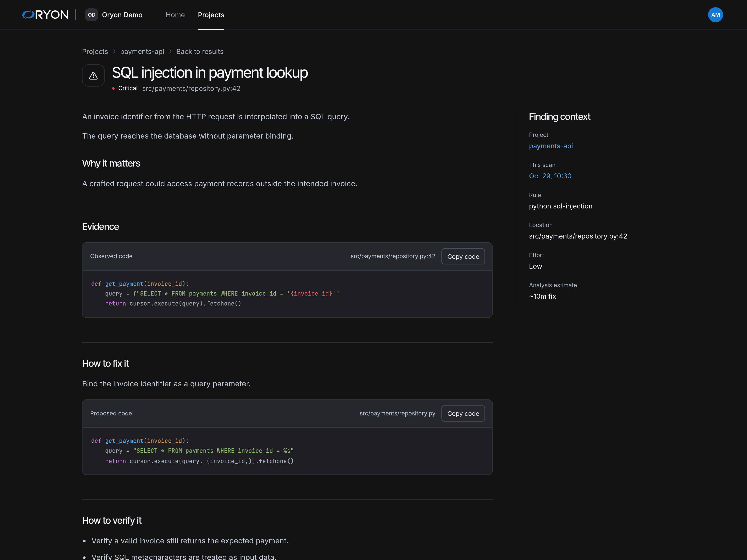747x560 pixels.
Task: Click the Location value in Finding context
Action: [x=578, y=236]
